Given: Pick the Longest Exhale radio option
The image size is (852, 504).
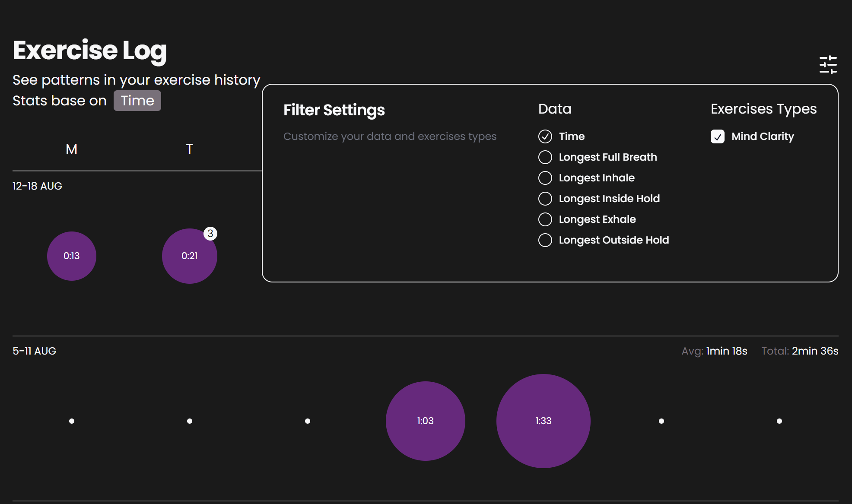Looking at the screenshot, I should pos(545,219).
